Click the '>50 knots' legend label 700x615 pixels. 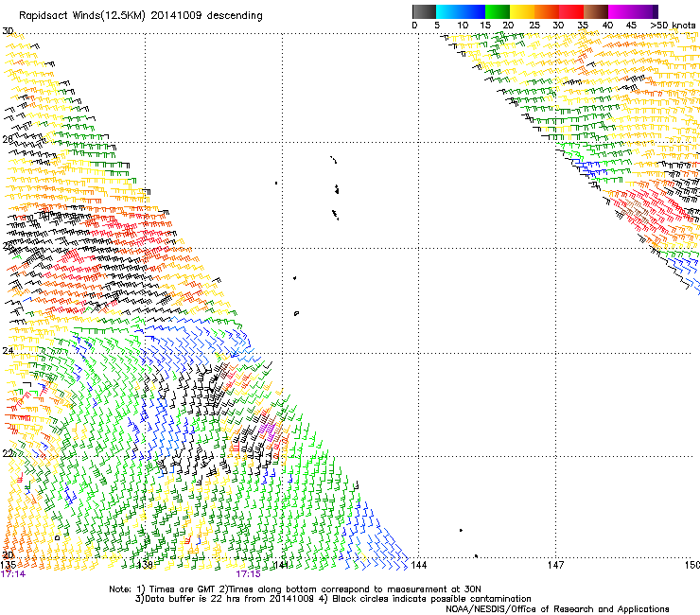point(673,26)
